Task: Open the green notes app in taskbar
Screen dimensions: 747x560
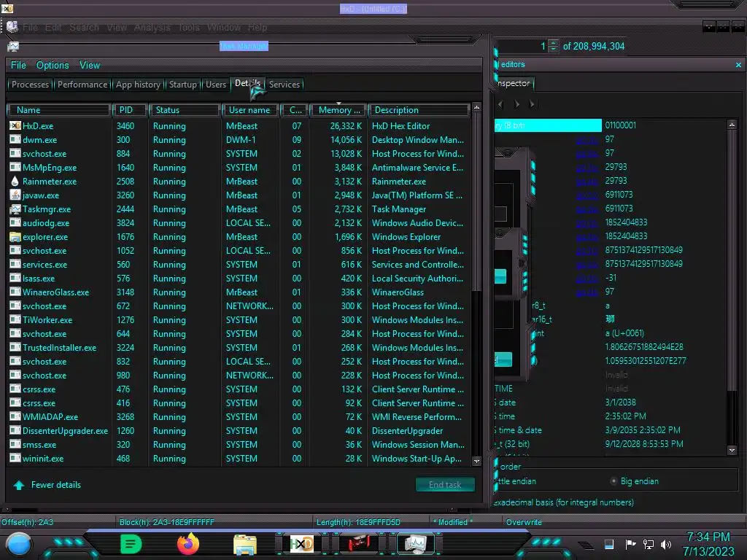Action: [131, 544]
